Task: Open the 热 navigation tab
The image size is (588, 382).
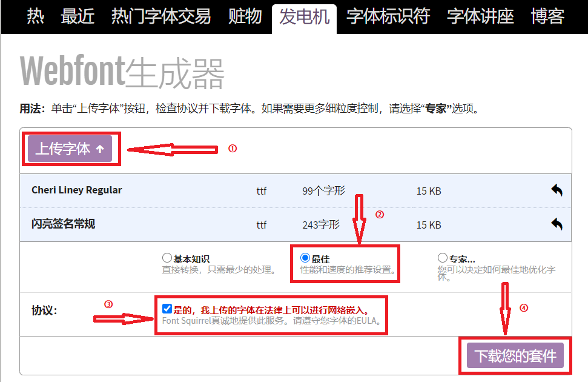Action: [36, 16]
